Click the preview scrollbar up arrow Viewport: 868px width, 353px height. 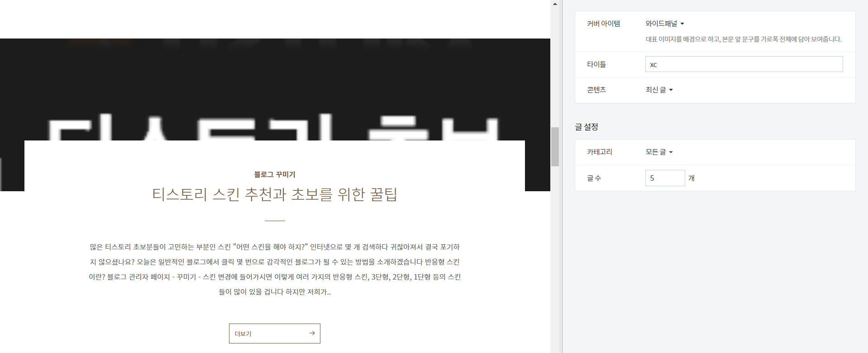click(x=555, y=4)
